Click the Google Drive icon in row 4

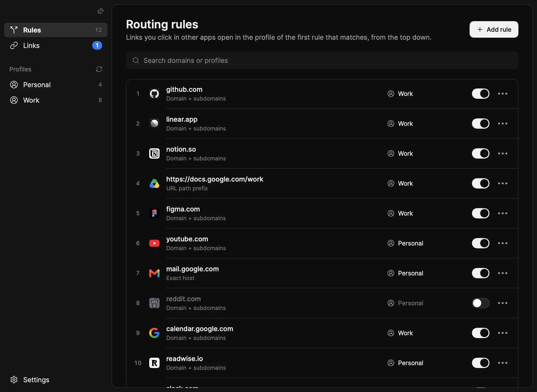pos(154,183)
